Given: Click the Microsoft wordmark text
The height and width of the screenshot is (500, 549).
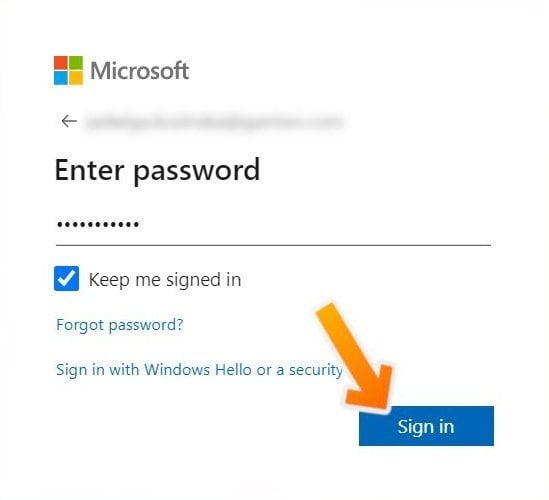Looking at the screenshot, I should click(140, 71).
